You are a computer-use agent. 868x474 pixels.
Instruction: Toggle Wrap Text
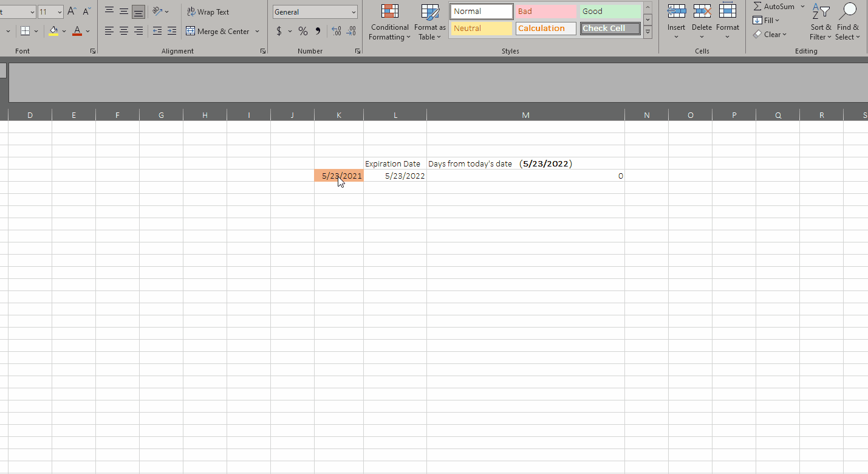coord(208,12)
